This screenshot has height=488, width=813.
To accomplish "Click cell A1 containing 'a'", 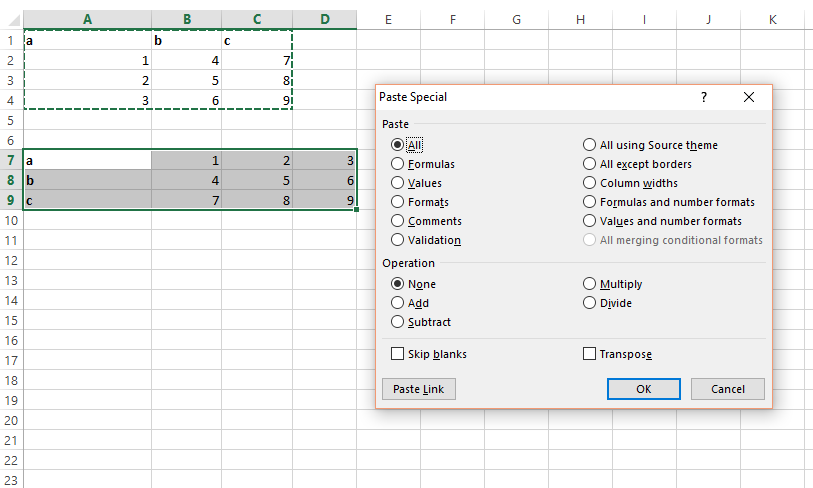I will click(x=88, y=40).
